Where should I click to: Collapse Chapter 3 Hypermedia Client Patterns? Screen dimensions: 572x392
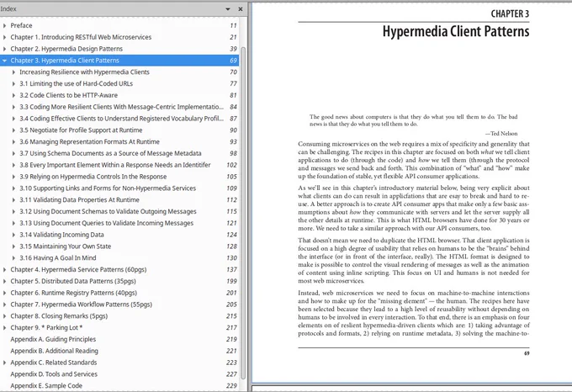tap(4, 61)
